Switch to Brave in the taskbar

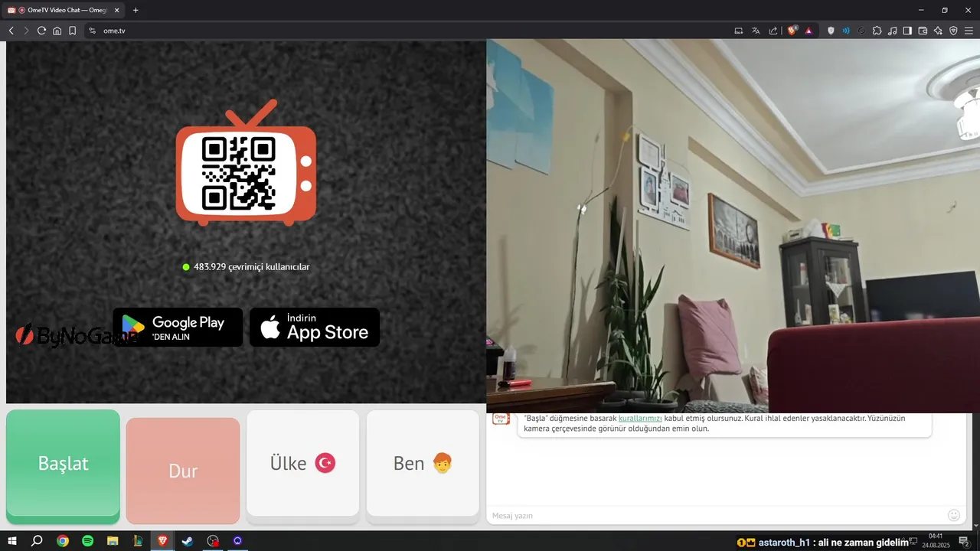pyautogui.click(x=162, y=541)
